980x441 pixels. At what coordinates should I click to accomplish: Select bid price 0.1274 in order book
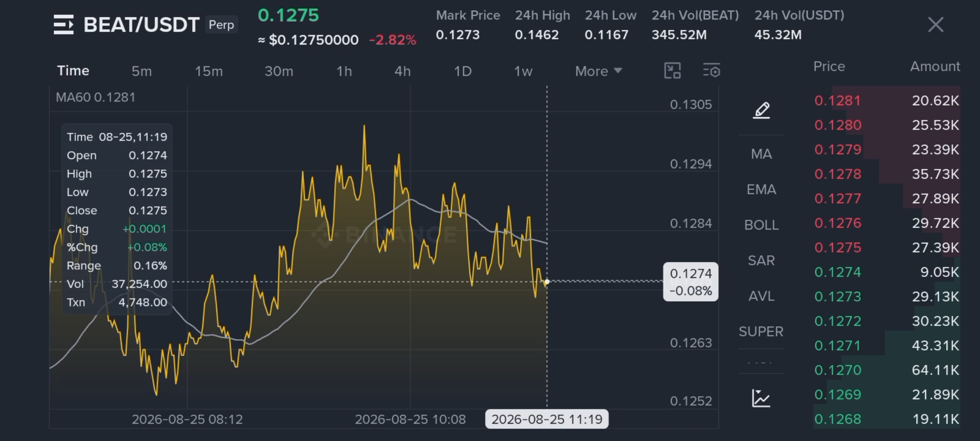[838, 272]
